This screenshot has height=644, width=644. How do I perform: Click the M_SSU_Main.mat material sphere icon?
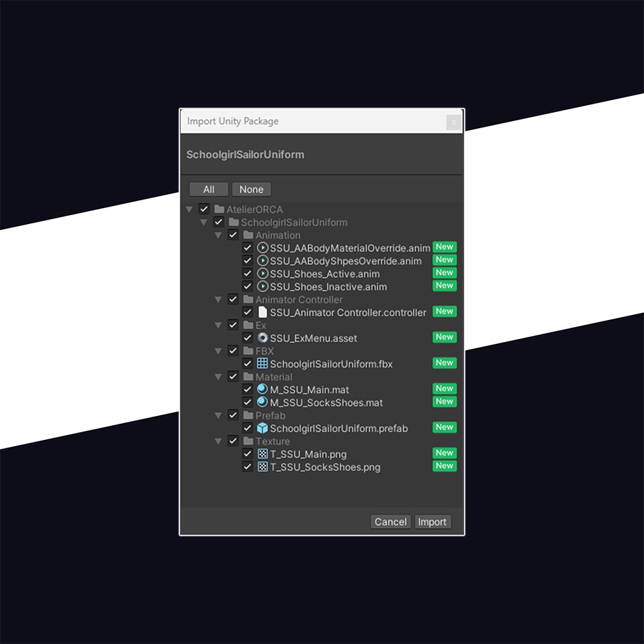tap(263, 389)
